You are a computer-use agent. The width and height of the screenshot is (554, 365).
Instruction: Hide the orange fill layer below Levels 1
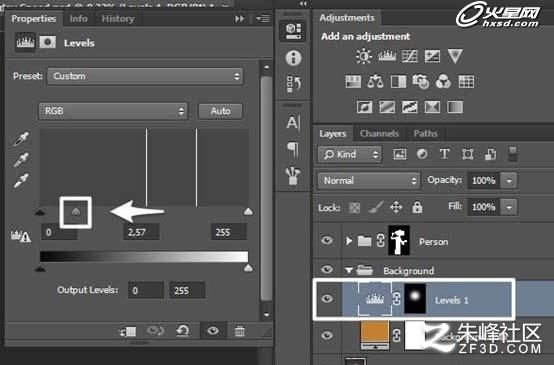pyautogui.click(x=327, y=335)
